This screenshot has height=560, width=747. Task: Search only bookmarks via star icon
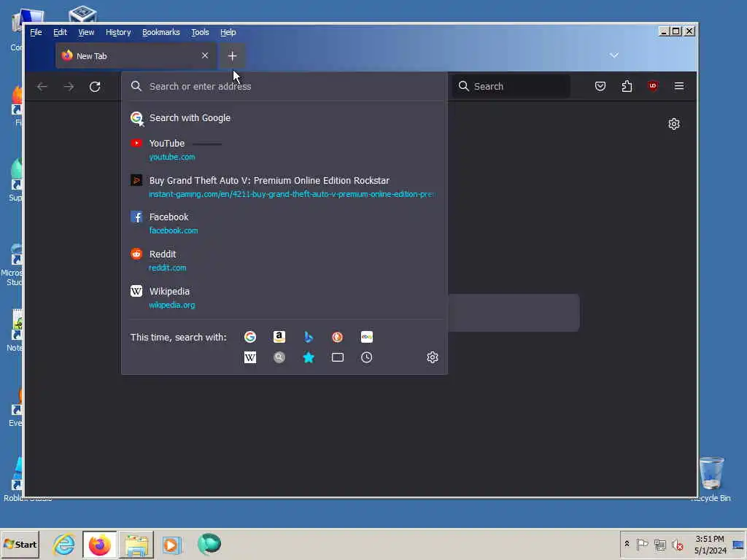pos(309,357)
